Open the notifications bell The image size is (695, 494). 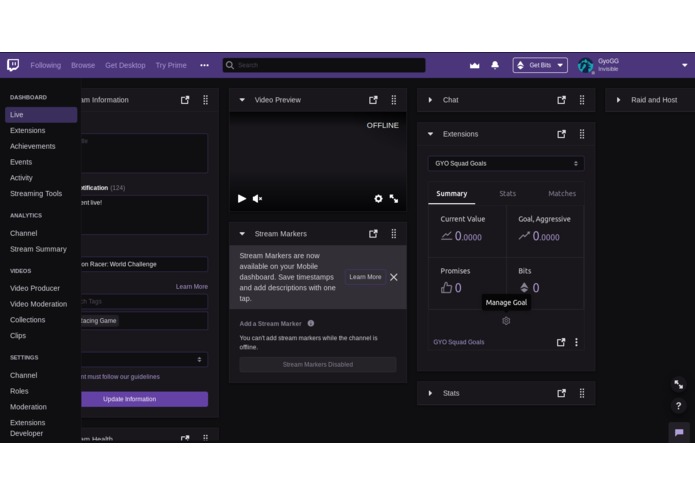pos(495,65)
